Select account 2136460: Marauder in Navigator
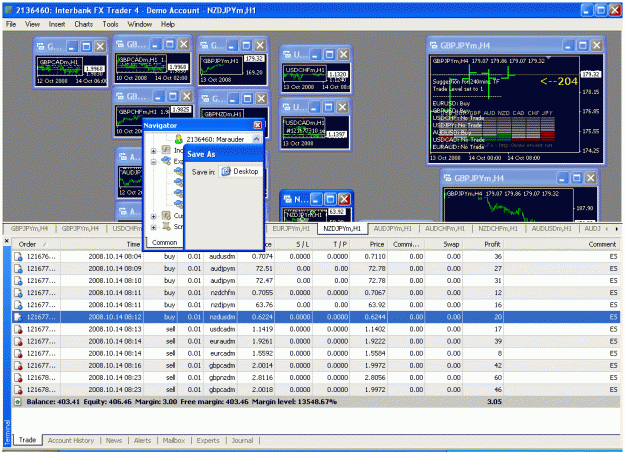Image resolution: width=625 pixels, height=452 pixels. 215,139
